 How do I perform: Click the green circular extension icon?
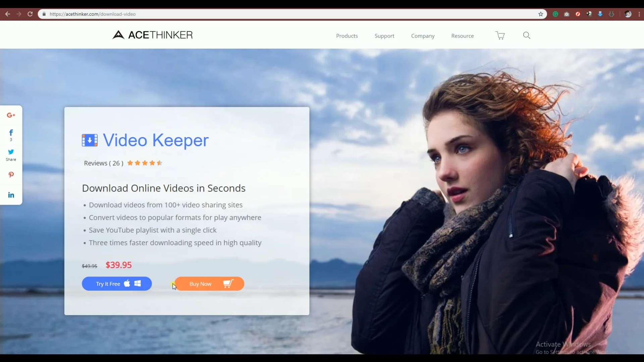click(555, 14)
